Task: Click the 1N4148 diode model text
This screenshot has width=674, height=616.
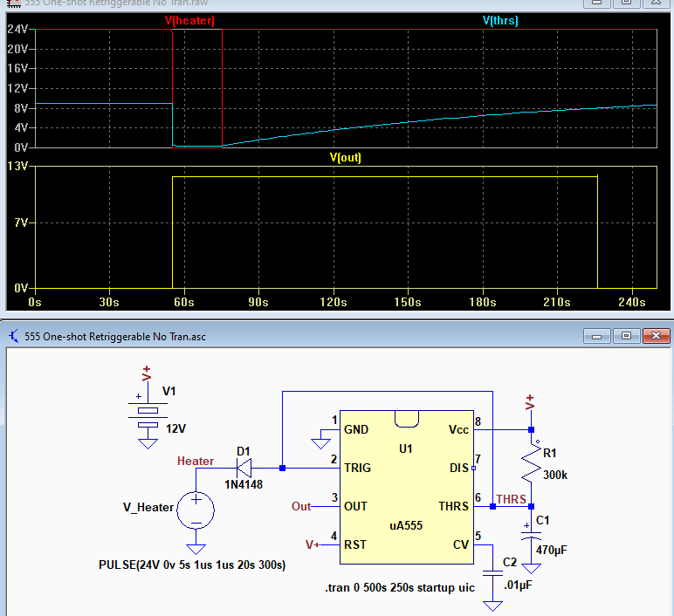Action: (x=244, y=484)
